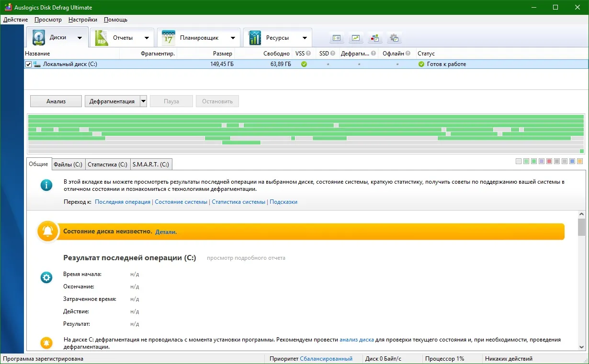Click the help icon beside Дефрагм... column
589x364 pixels.
(374, 54)
